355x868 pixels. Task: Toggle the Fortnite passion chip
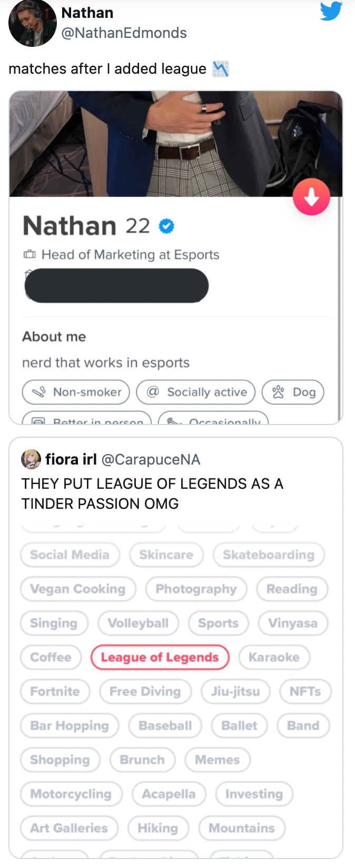click(x=55, y=692)
